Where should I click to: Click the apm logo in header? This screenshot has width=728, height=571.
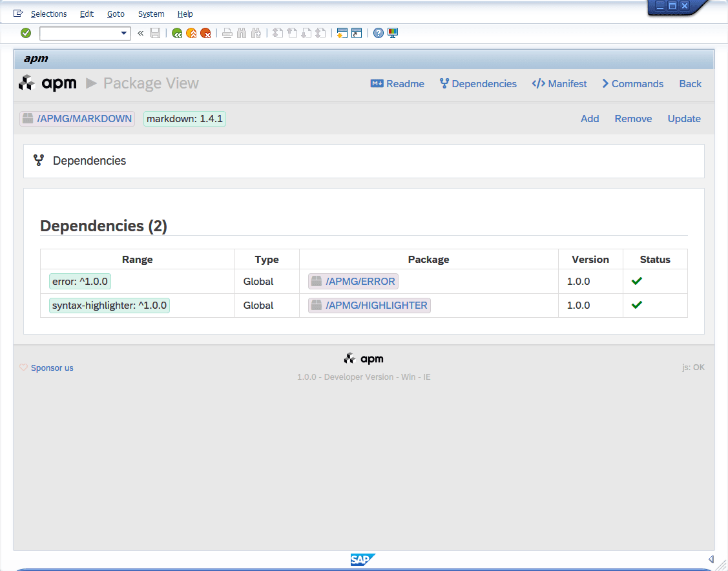tap(47, 83)
